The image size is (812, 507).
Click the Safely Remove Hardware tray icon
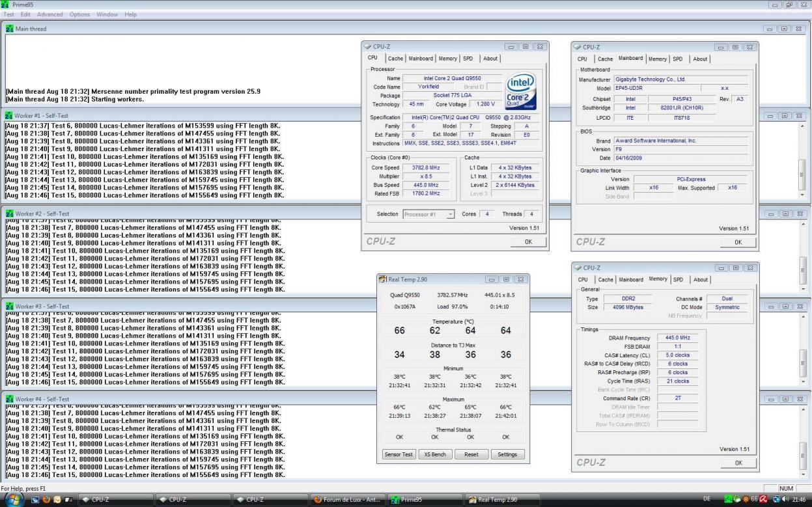click(x=737, y=499)
